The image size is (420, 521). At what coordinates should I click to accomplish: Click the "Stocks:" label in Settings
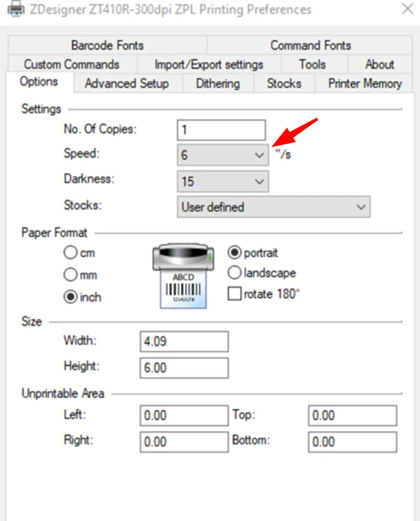tap(83, 205)
